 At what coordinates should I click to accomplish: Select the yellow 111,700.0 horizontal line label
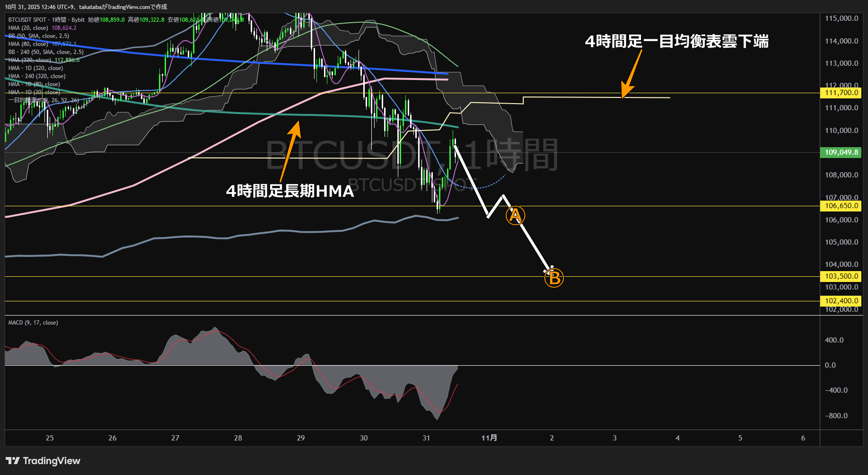[841, 93]
